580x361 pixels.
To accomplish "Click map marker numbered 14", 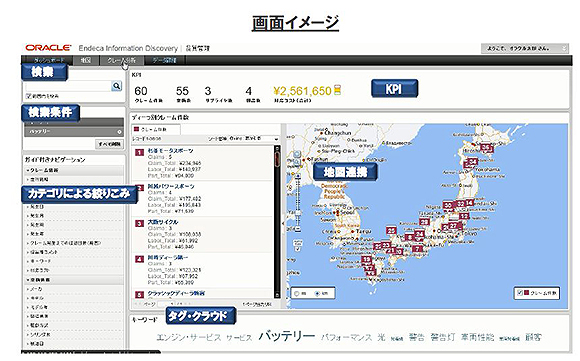I will click(x=469, y=203).
